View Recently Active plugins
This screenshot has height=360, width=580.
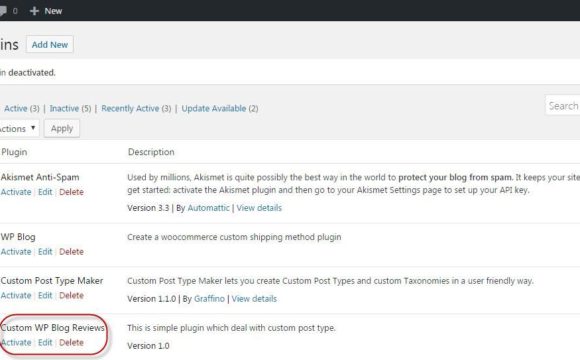(x=130, y=108)
